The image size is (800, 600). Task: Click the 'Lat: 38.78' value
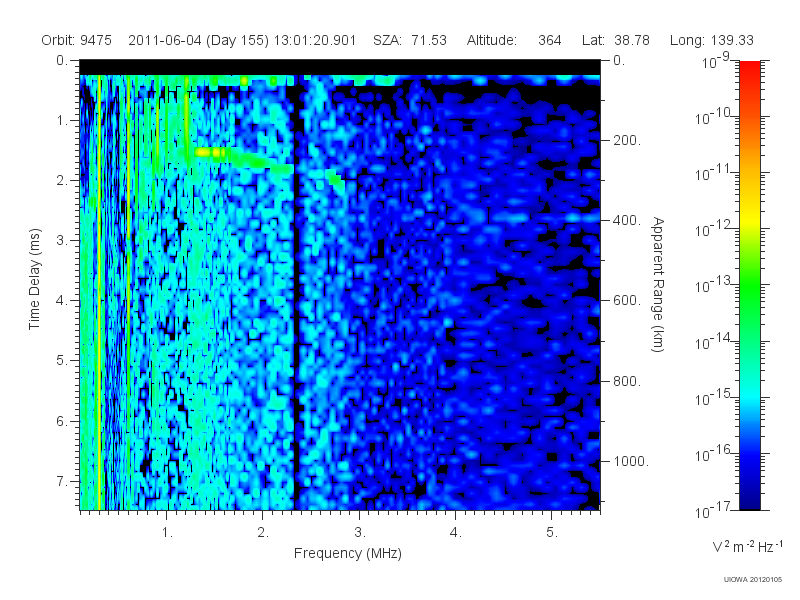[x=616, y=40]
